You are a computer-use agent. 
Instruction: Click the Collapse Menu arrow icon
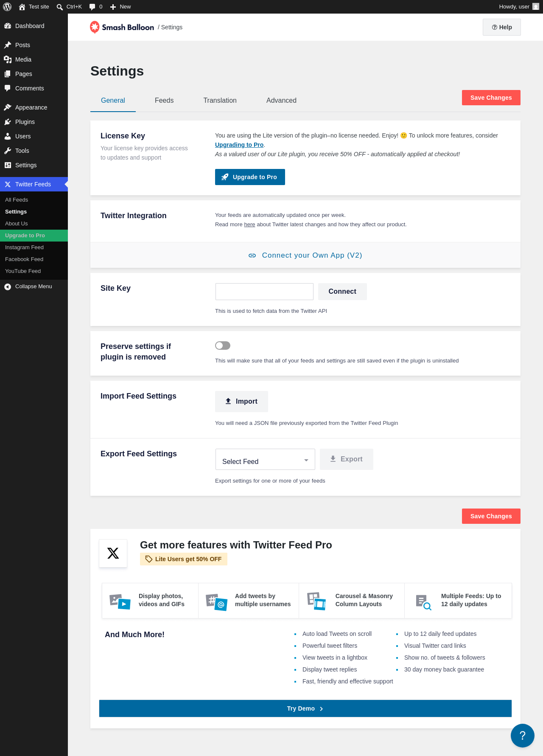(x=8, y=287)
